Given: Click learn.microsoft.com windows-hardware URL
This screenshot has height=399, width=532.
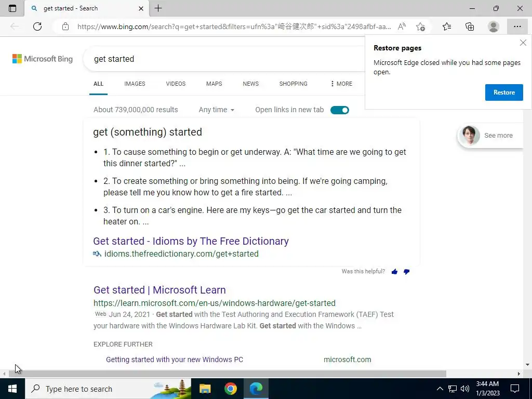Looking at the screenshot, I should click(215, 303).
